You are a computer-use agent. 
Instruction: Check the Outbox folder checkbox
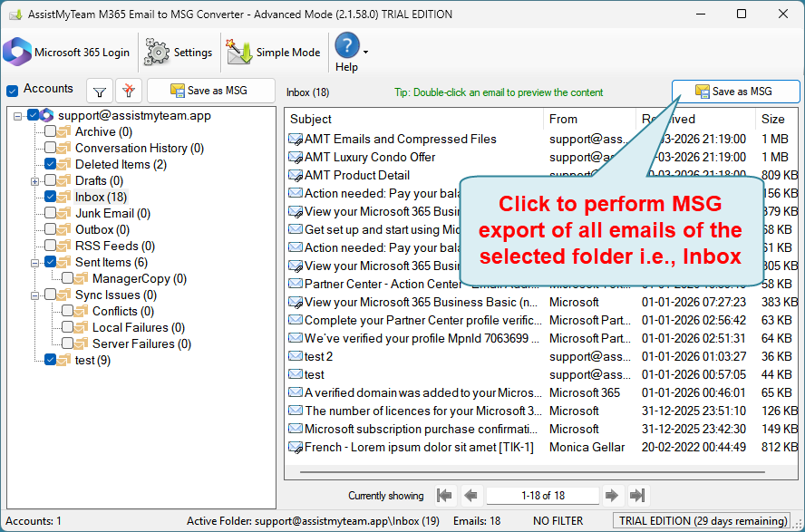coord(51,229)
